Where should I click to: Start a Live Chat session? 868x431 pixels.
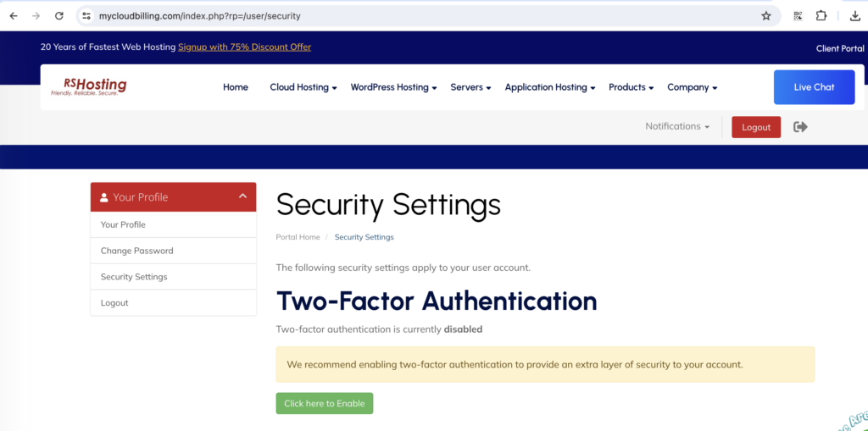pyautogui.click(x=814, y=87)
